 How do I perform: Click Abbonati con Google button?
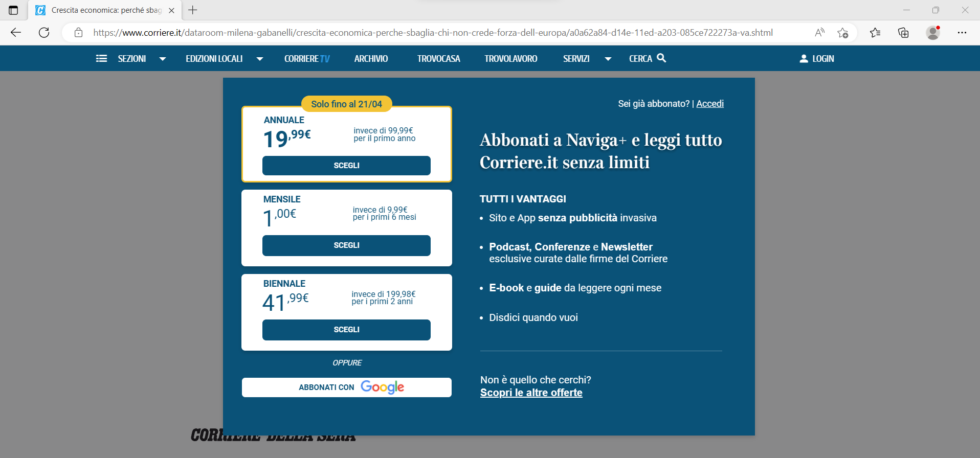pos(346,387)
